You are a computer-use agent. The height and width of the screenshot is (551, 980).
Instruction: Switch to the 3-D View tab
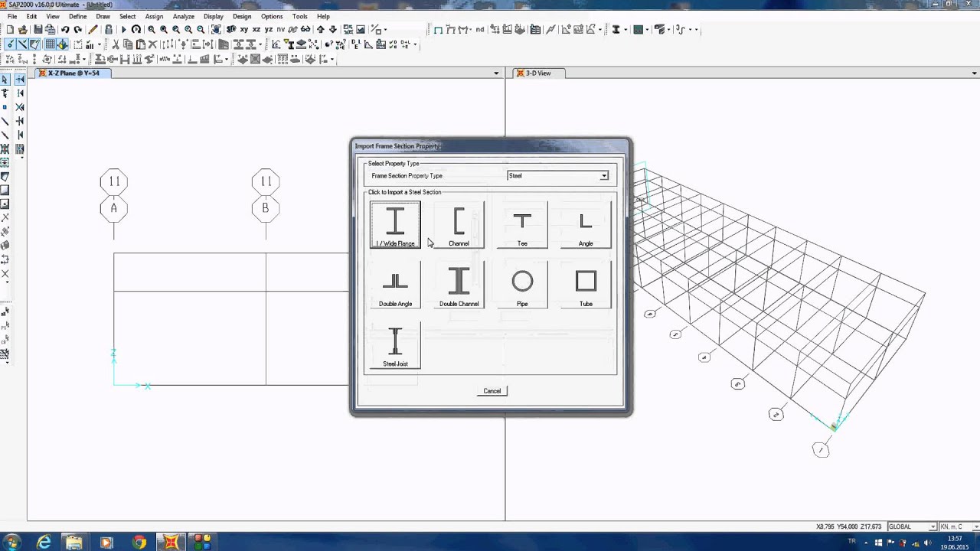pos(538,73)
